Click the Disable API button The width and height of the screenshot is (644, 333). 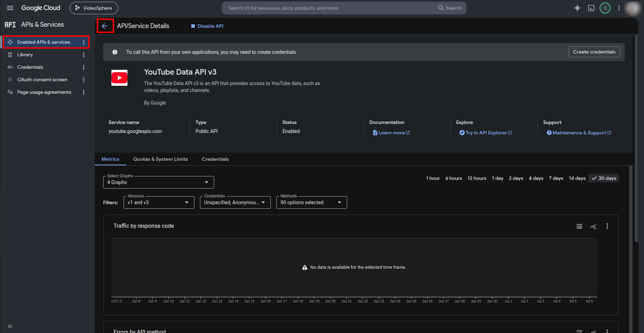(207, 26)
